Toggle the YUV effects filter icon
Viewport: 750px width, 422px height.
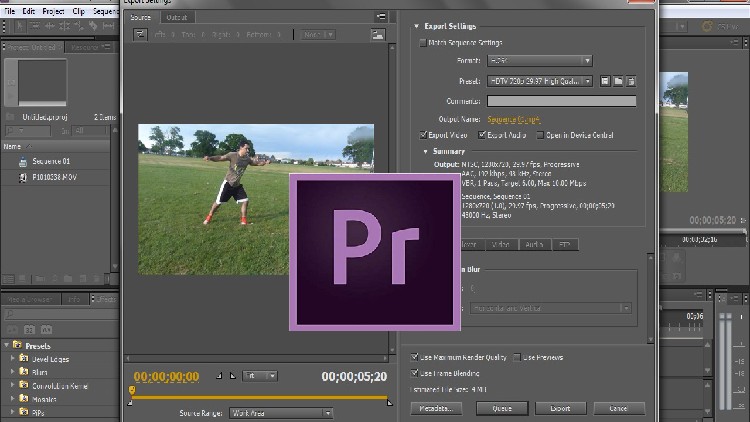[x=46, y=330]
